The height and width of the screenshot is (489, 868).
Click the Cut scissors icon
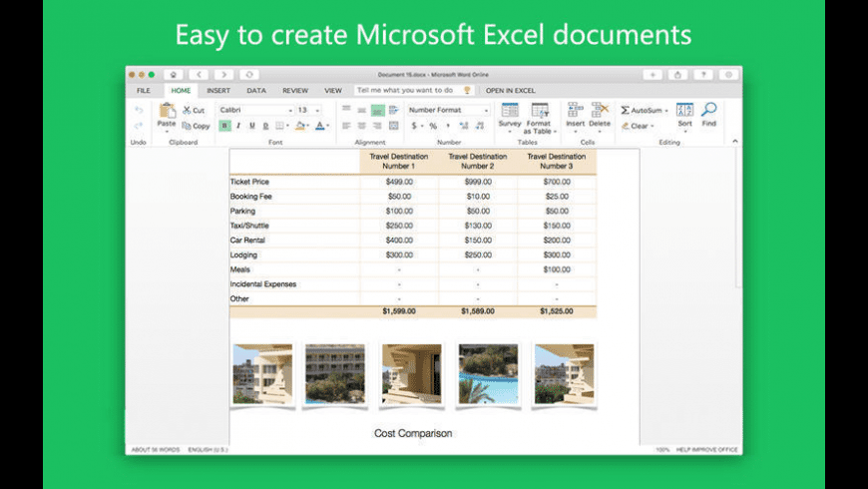click(x=187, y=110)
